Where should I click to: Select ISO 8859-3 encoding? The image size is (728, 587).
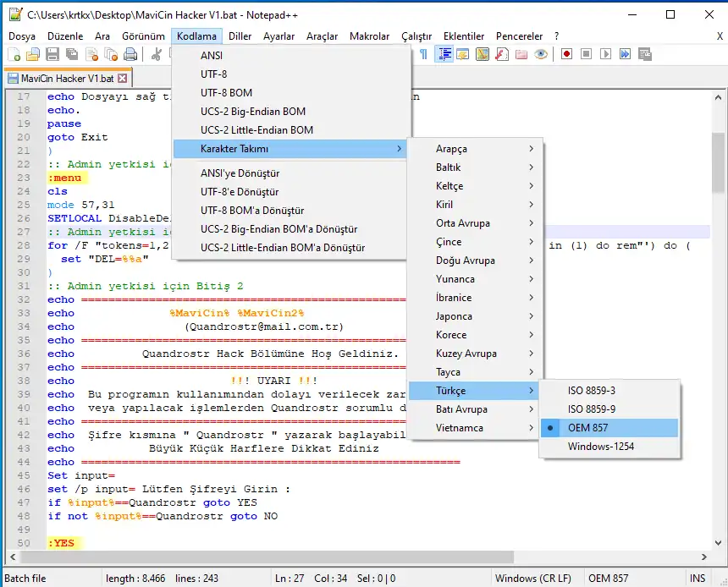pyautogui.click(x=609, y=391)
